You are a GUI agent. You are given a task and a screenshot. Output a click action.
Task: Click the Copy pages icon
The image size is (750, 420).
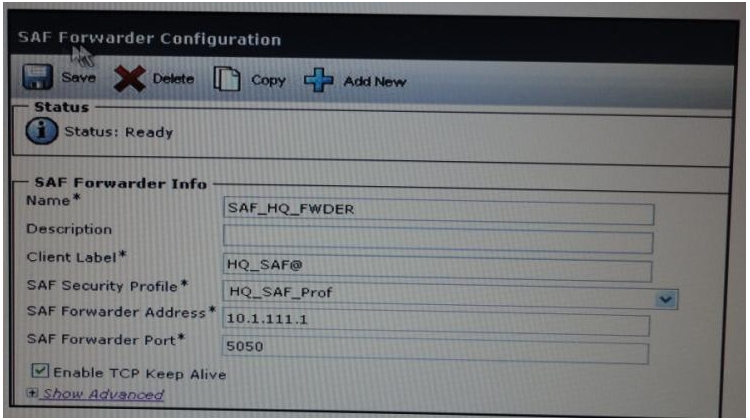coord(227,79)
